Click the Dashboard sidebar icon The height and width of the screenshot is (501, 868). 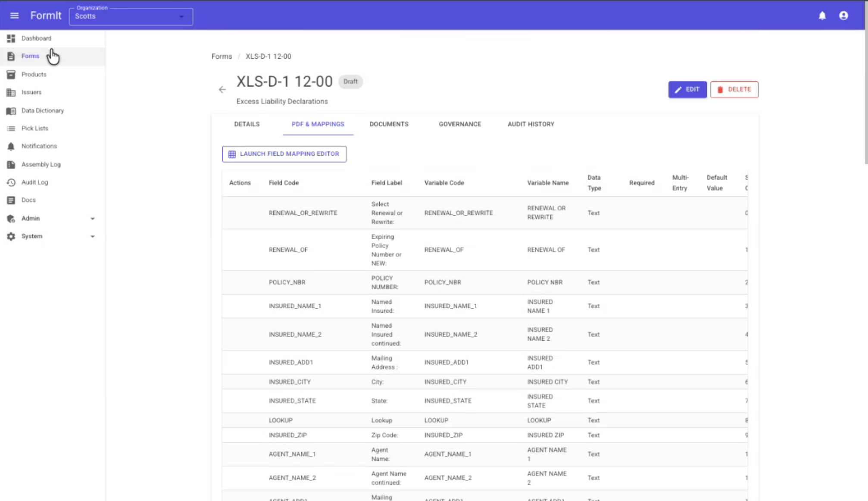click(11, 38)
